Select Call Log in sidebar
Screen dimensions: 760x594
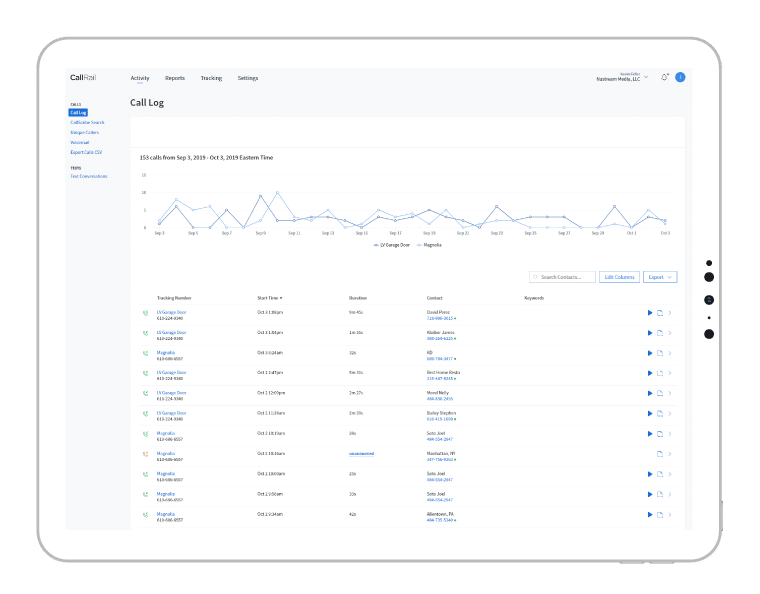point(78,112)
